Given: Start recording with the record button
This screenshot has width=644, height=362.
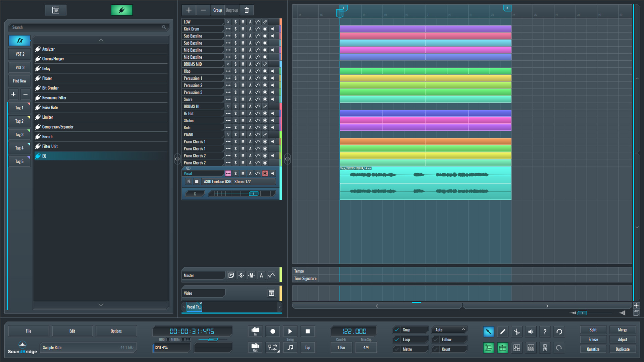Looking at the screenshot, I should (273, 331).
